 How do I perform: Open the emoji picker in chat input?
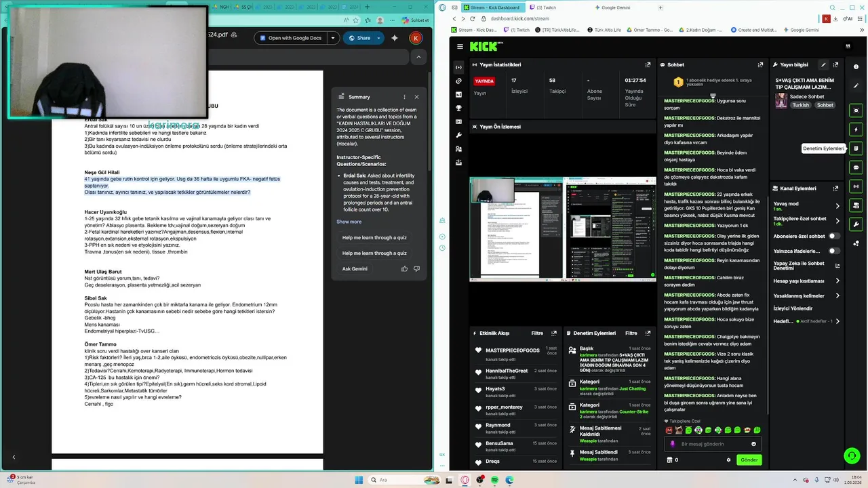pos(753,444)
